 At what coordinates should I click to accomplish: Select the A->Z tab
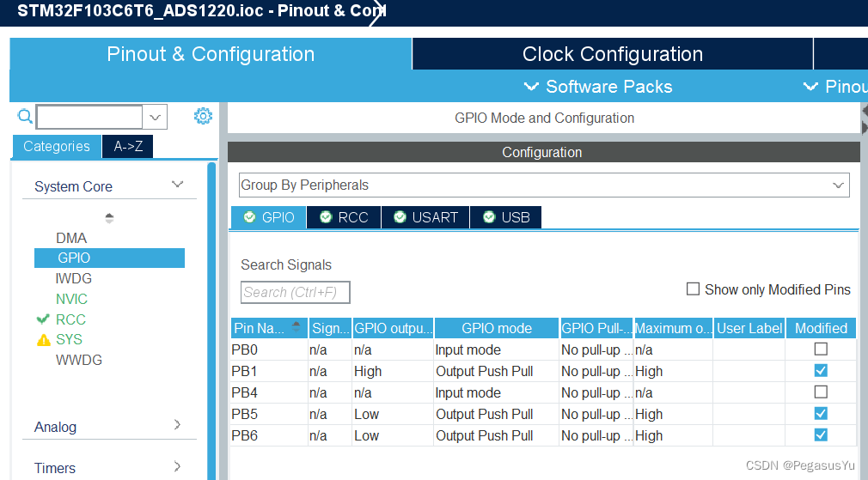(128, 147)
